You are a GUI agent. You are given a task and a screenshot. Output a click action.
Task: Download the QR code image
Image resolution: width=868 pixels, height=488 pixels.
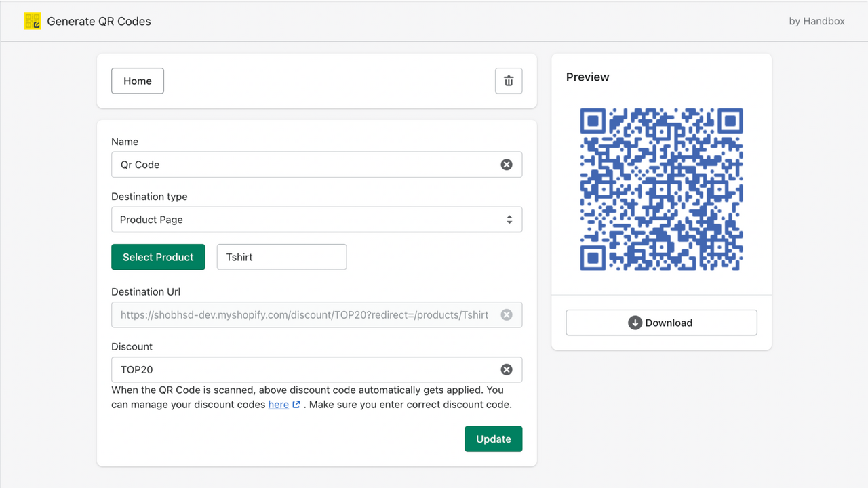[661, 323]
